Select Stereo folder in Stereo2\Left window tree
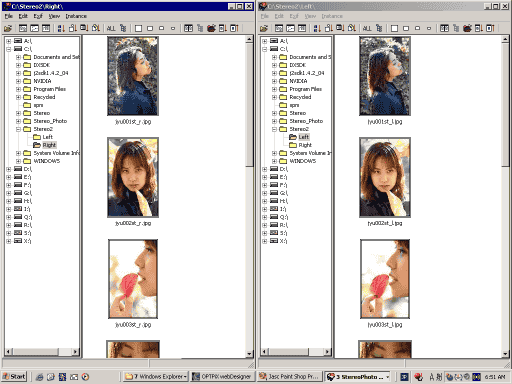512x384 pixels. [298, 113]
